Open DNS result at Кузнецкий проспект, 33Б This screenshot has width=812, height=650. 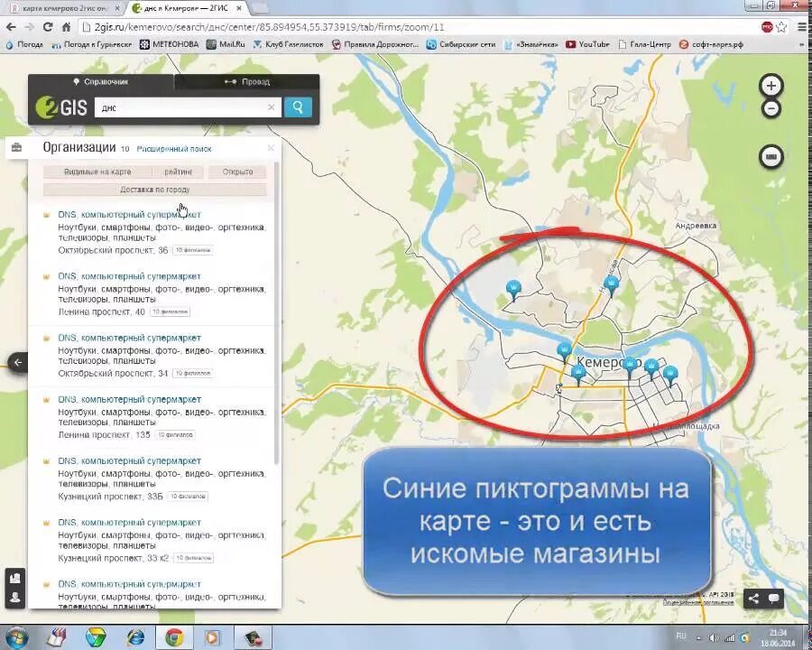(129, 460)
